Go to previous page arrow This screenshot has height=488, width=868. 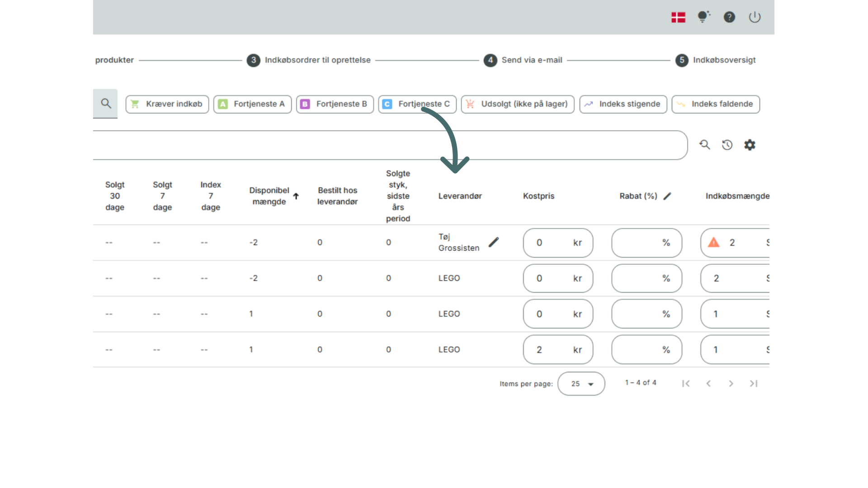pyautogui.click(x=708, y=384)
